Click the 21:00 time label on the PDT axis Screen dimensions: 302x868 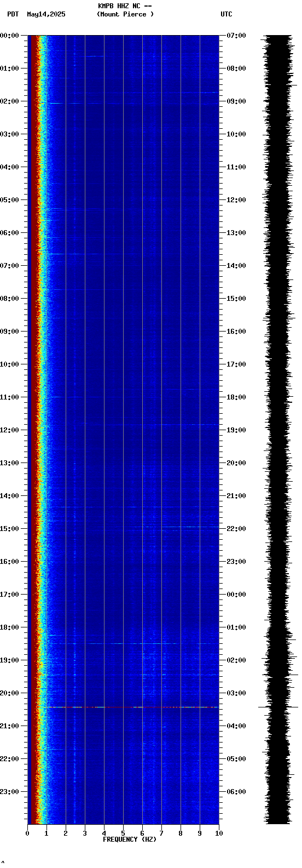click(x=9, y=726)
